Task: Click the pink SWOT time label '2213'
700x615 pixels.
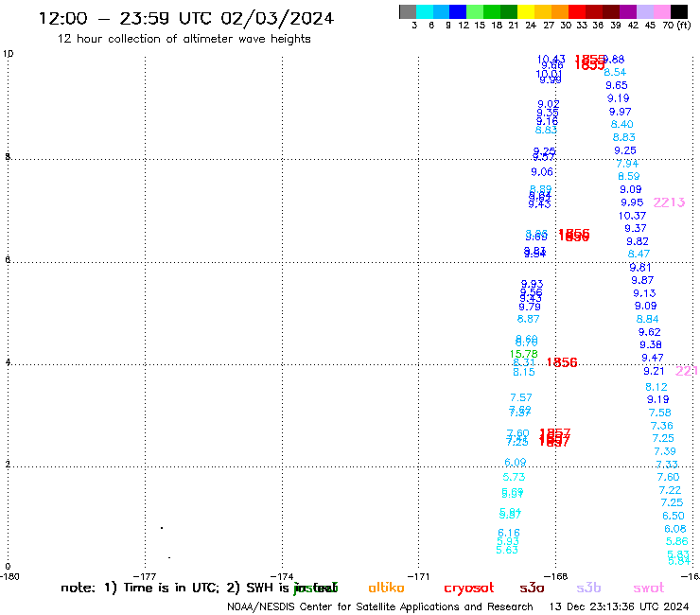Action: pyautogui.click(x=669, y=202)
